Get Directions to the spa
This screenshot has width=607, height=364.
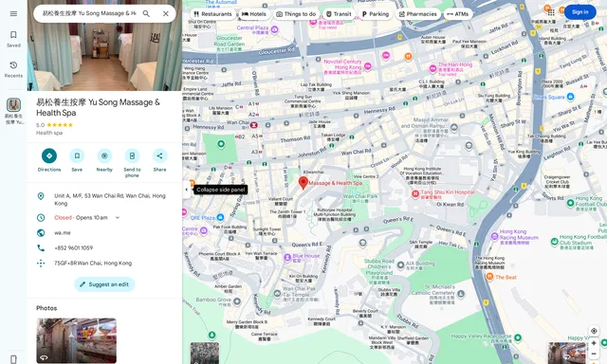49,160
